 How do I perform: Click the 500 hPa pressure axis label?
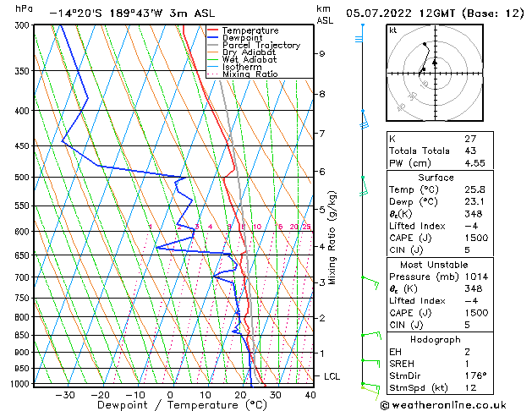pyautogui.click(x=22, y=178)
